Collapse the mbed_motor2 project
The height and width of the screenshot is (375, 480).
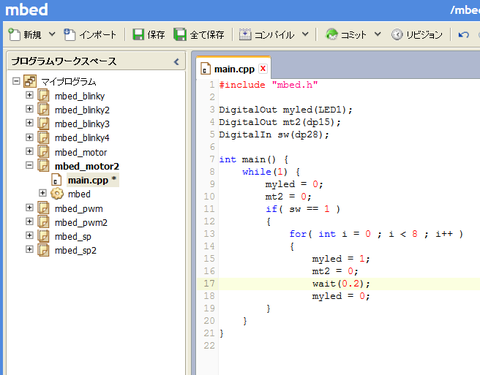[29, 165]
